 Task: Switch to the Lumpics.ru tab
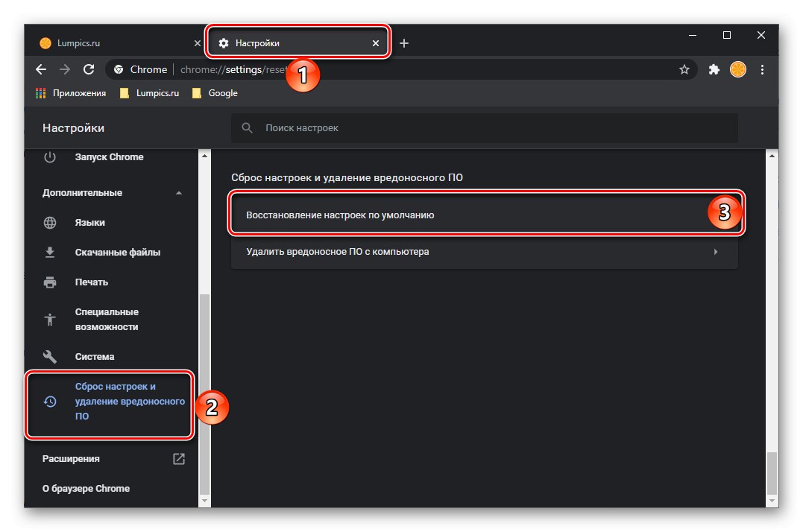[112, 43]
